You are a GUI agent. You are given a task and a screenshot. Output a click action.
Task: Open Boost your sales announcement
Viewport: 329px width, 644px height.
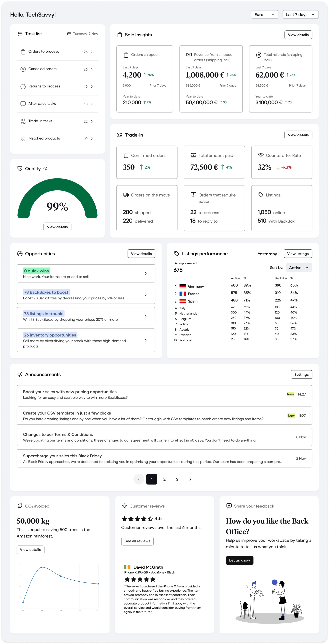coord(164,394)
